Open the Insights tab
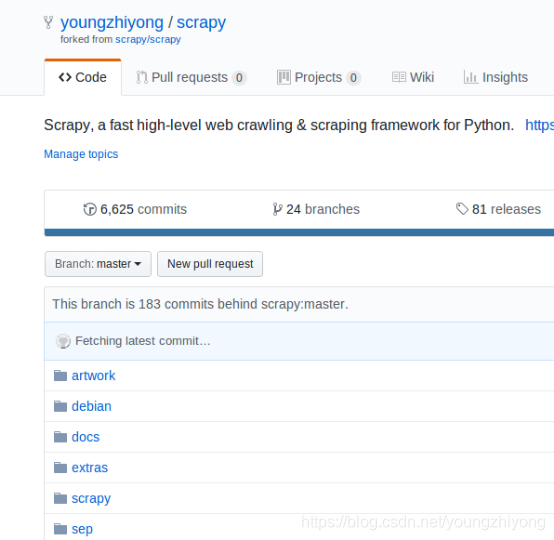This screenshot has width=554, height=540. coord(496,77)
